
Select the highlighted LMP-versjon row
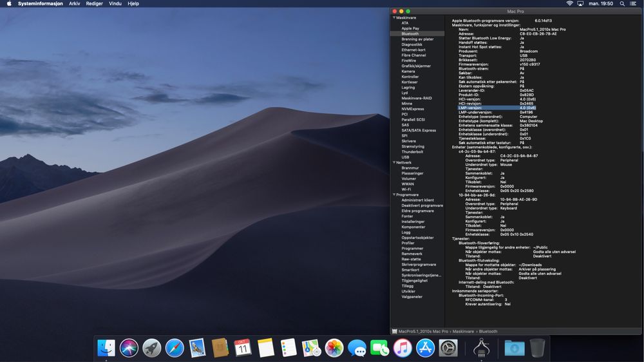(x=497, y=108)
